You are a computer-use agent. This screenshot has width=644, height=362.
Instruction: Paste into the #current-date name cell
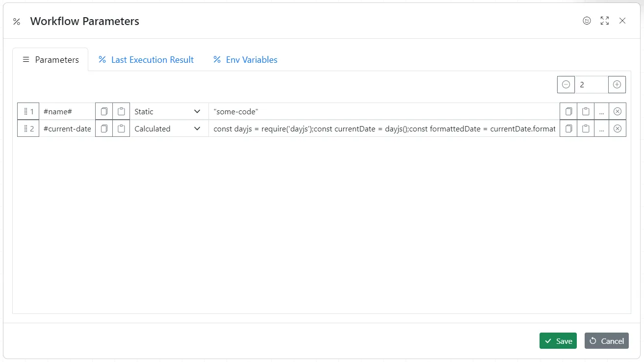[x=121, y=128]
